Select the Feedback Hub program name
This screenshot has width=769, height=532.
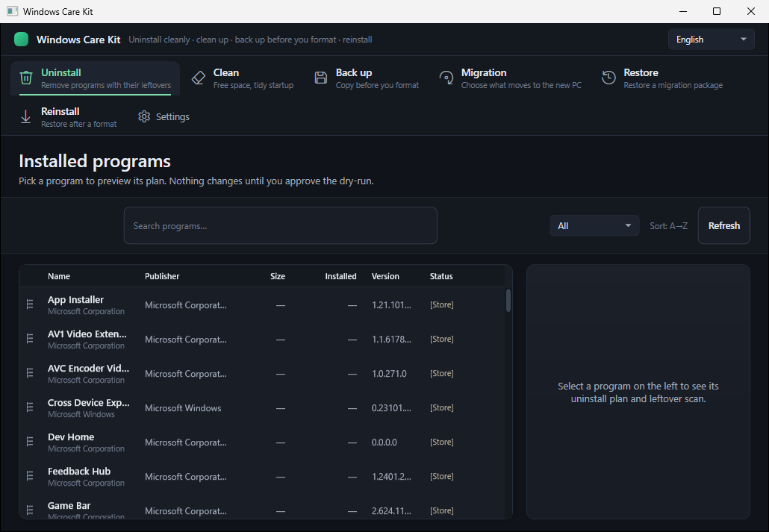pyautogui.click(x=79, y=472)
